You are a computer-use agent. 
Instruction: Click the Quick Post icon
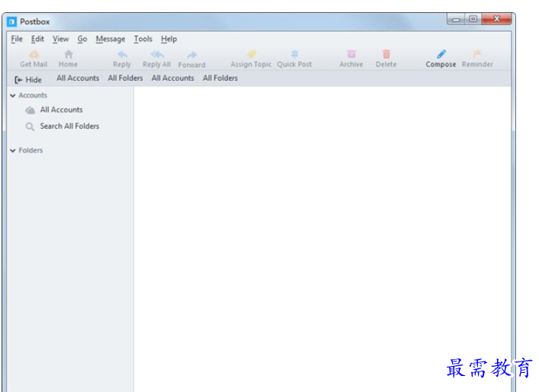click(x=294, y=54)
